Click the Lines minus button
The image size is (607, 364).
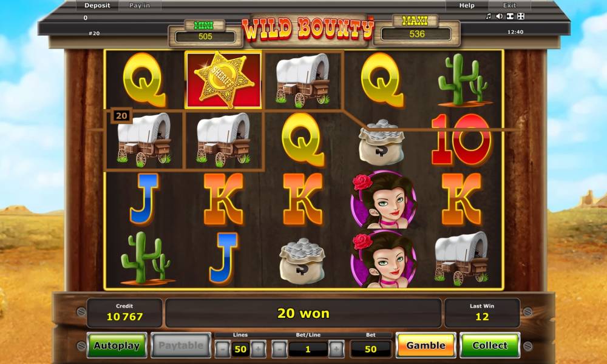[222, 349]
